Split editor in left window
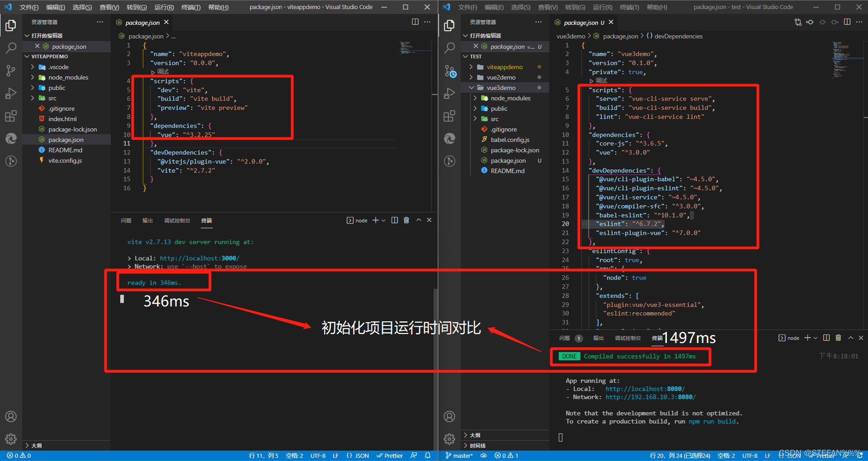The height and width of the screenshot is (461, 868). coord(415,22)
